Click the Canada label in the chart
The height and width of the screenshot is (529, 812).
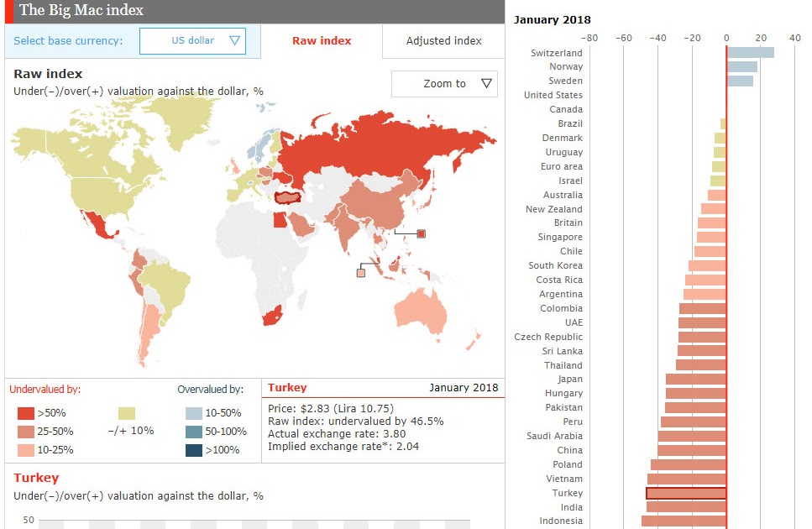click(566, 109)
